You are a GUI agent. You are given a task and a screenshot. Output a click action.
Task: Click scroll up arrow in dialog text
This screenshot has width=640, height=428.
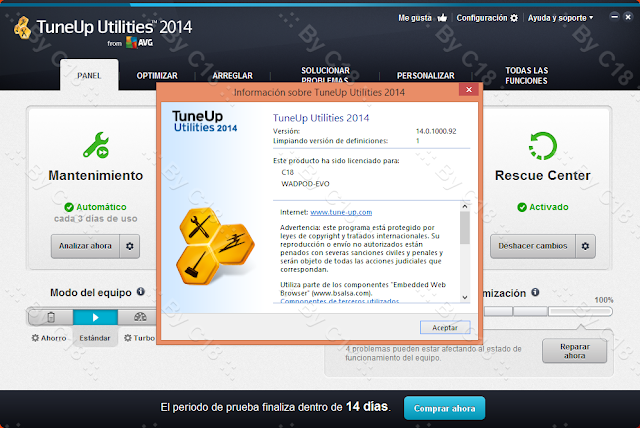pyautogui.click(x=465, y=206)
